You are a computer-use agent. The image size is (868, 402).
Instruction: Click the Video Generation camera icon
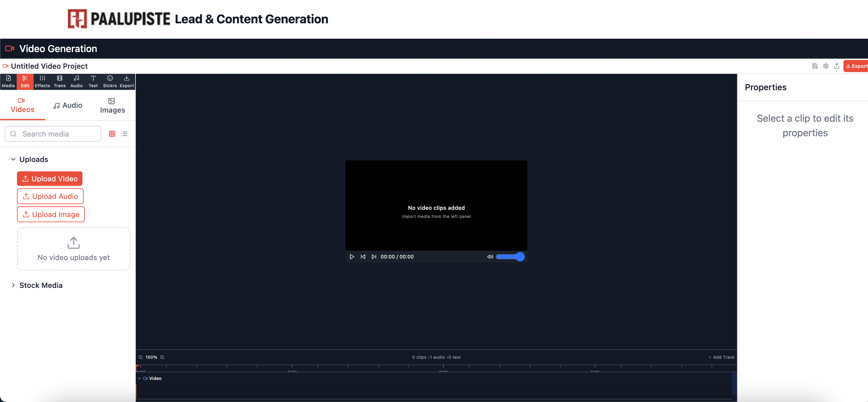click(x=10, y=48)
